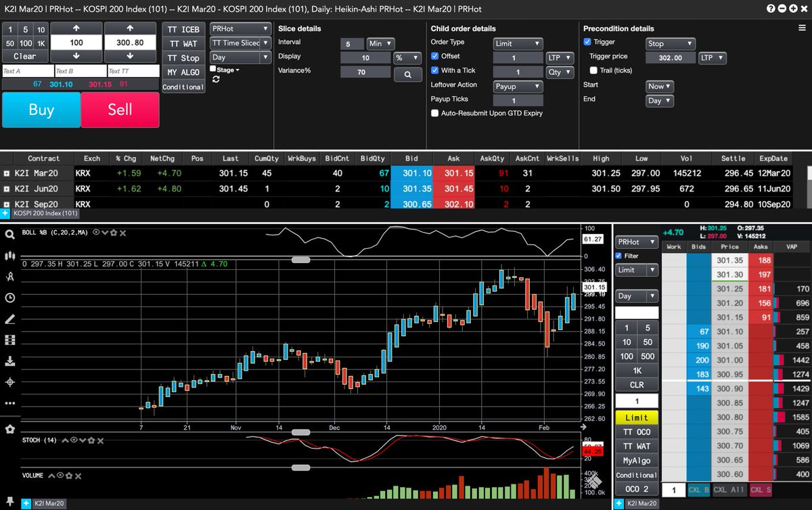Click the Clear quantity button

[25, 56]
